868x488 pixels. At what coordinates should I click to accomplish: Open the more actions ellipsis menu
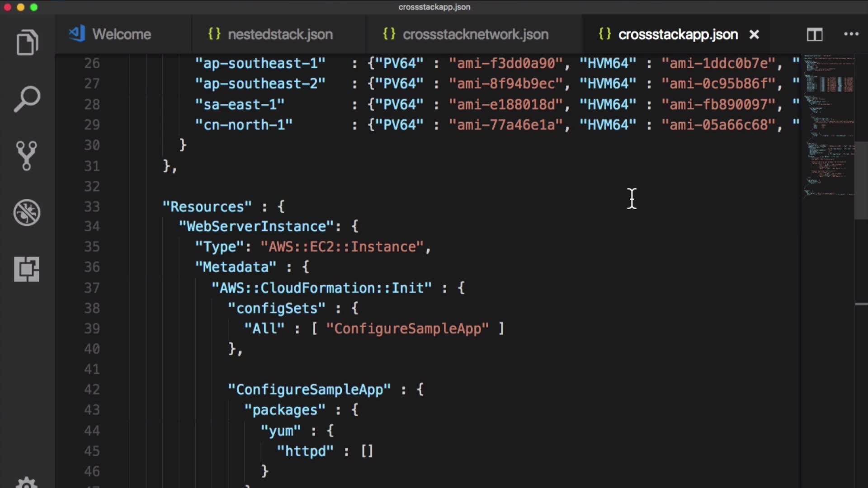(x=851, y=34)
